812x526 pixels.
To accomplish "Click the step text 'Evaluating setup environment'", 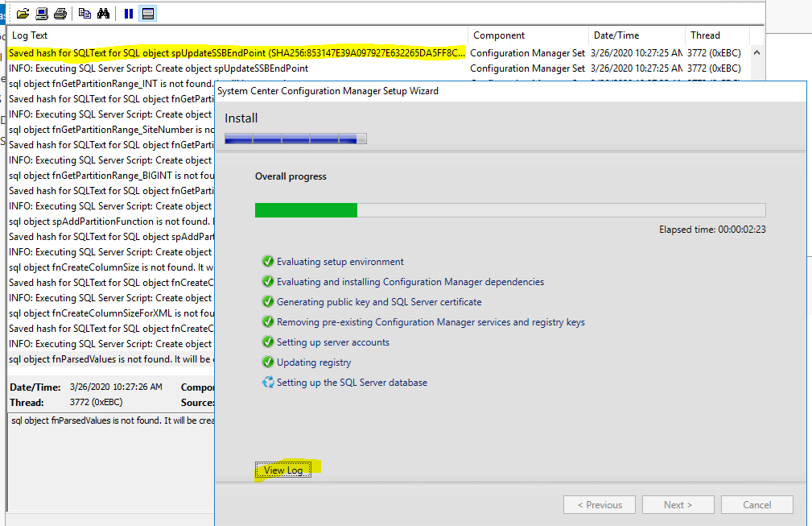I will [340, 262].
